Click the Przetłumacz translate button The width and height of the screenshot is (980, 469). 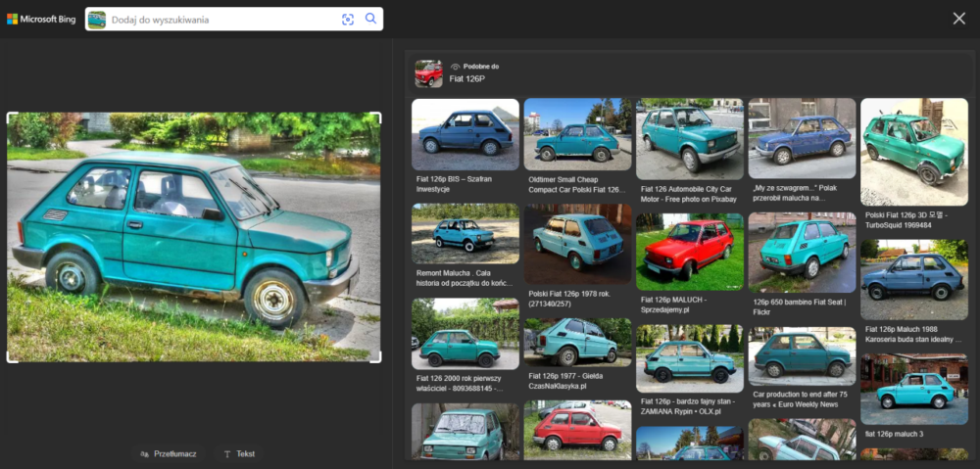169,454
